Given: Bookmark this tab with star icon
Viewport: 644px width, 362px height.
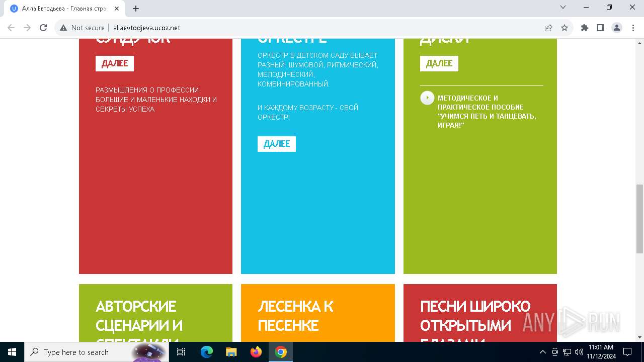Looking at the screenshot, I should point(565,28).
